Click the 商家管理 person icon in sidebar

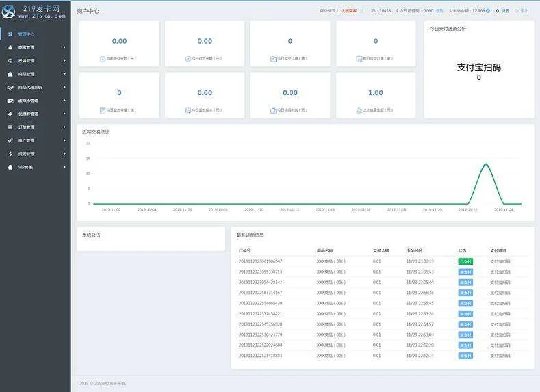pos(10,47)
